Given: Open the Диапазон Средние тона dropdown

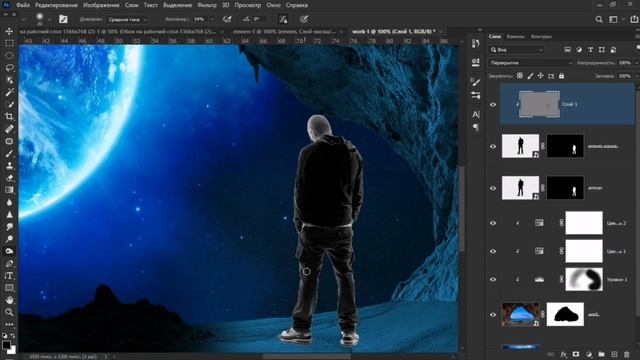Looking at the screenshot, I should (127, 19).
